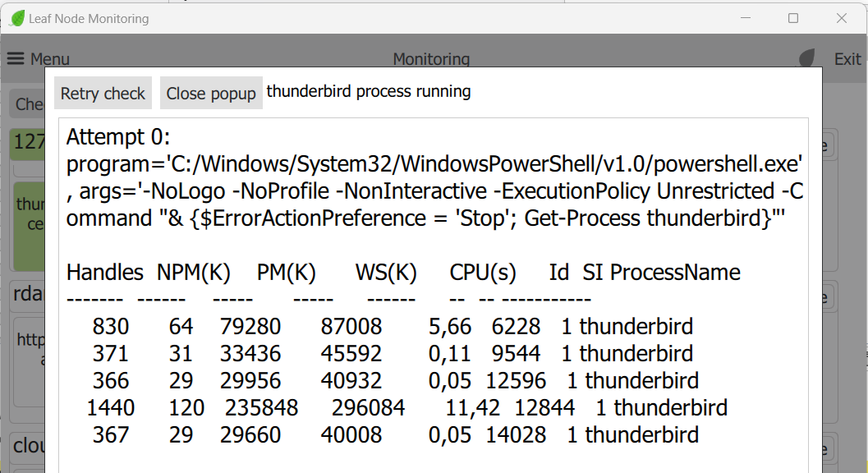The image size is (868, 473).
Task: Exit the monitoring application
Action: (x=847, y=59)
